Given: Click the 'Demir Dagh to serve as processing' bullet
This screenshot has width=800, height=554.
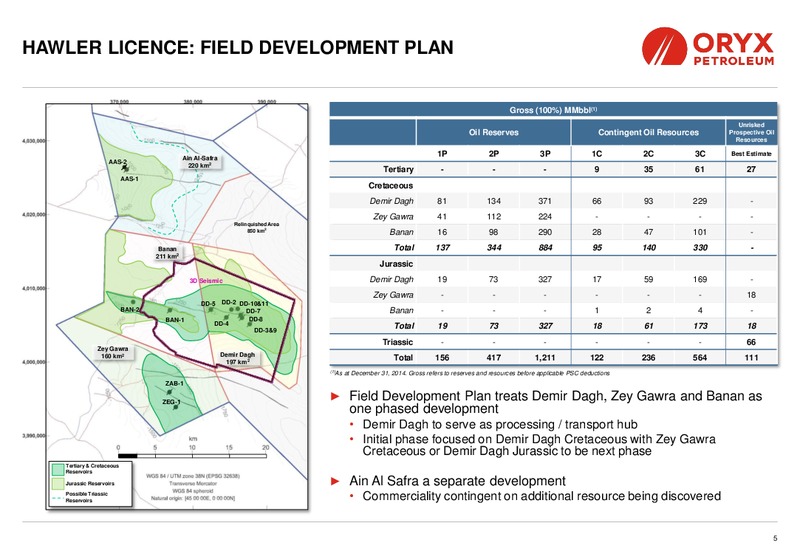Looking at the screenshot, I should click(500, 424).
